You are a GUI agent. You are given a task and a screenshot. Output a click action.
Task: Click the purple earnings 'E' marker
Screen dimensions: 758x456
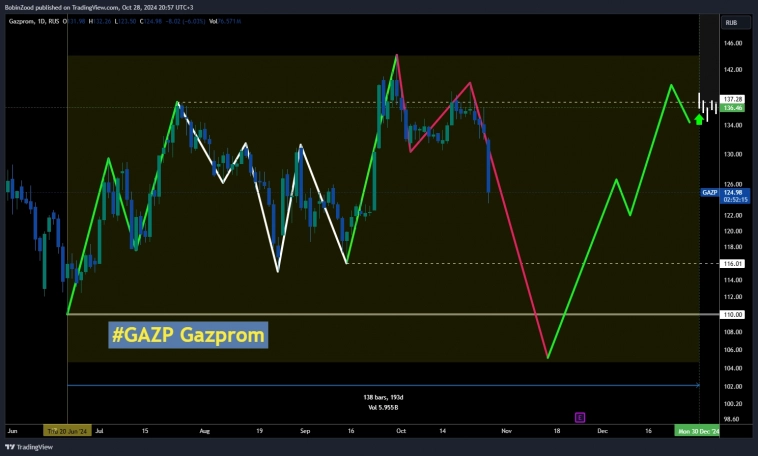(579, 416)
